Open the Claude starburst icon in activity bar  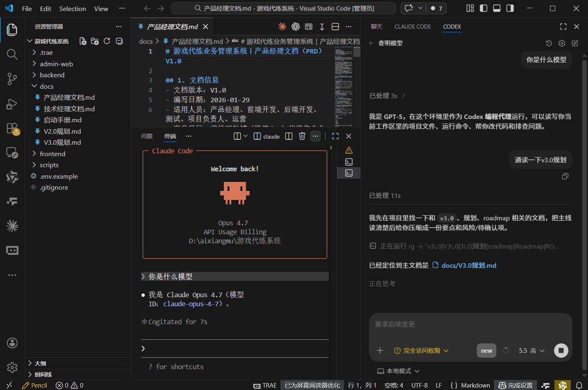tap(12, 226)
